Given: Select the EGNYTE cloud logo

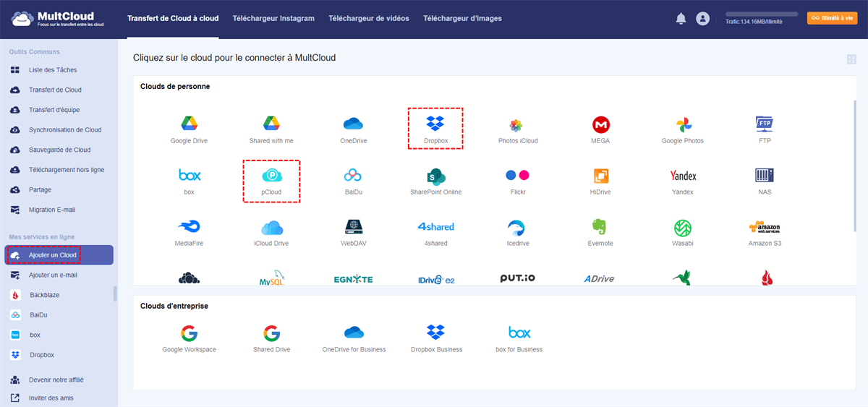Looking at the screenshot, I should (x=354, y=279).
